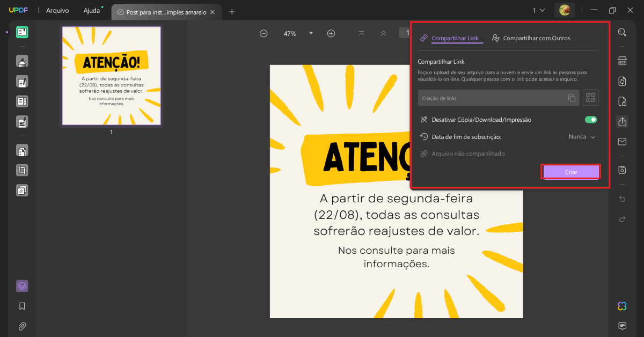Open the Edit PDF tool

[x=22, y=82]
